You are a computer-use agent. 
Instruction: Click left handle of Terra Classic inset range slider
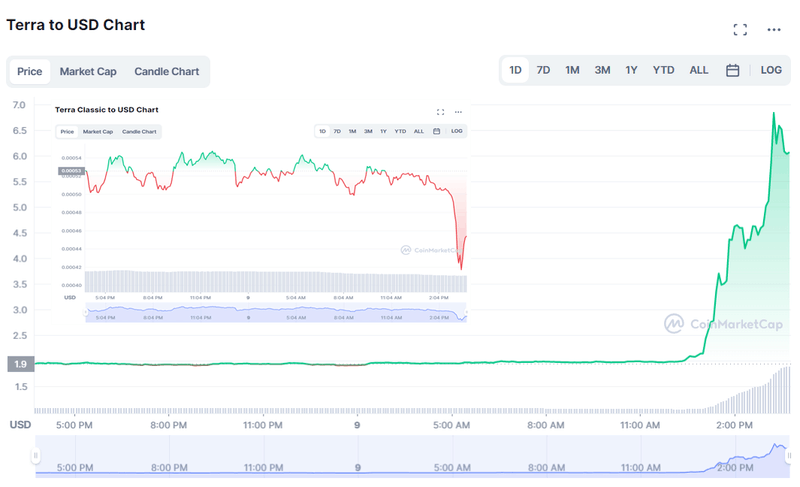click(86, 312)
